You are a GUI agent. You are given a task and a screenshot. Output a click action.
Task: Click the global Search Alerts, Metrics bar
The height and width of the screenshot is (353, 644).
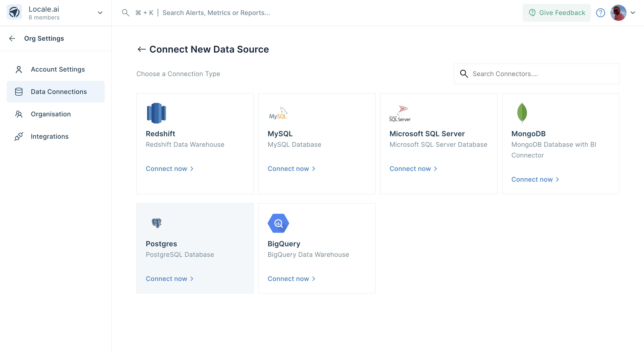pyautogui.click(x=216, y=13)
